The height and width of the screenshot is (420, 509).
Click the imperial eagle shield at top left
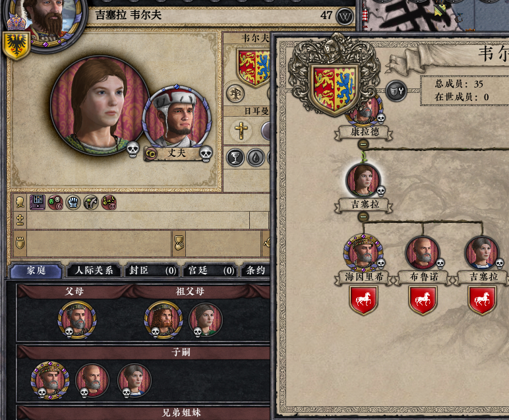tap(16, 45)
